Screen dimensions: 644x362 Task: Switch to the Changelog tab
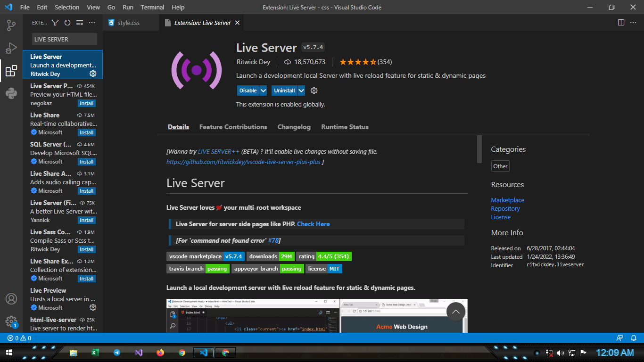(x=294, y=127)
